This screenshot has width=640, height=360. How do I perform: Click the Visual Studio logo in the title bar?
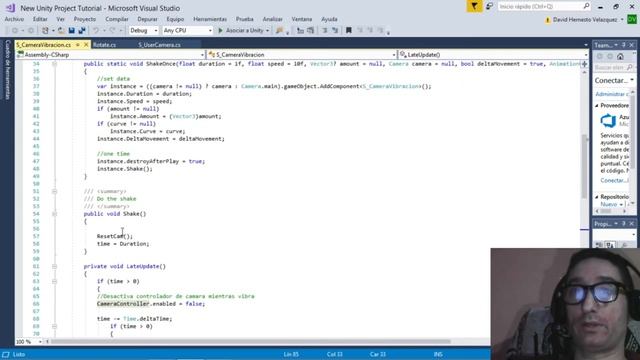point(10,8)
